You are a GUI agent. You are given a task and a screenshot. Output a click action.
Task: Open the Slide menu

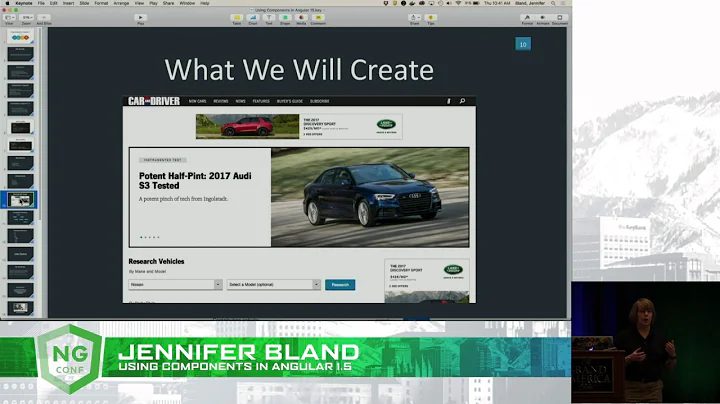coord(84,3)
